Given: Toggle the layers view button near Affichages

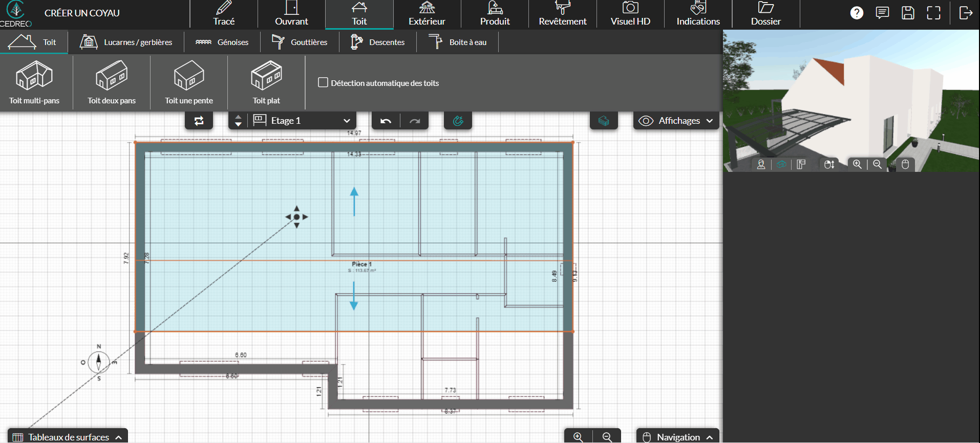Looking at the screenshot, I should coord(604,121).
